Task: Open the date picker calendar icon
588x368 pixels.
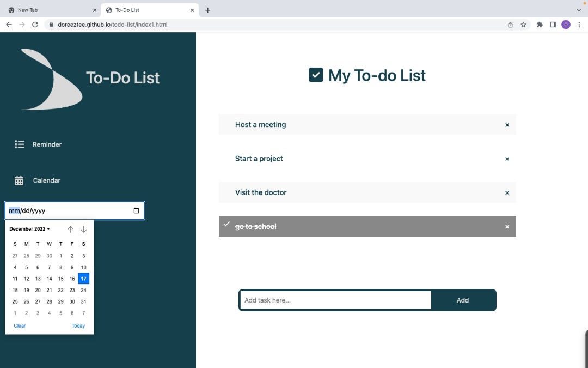Action: 136,210
